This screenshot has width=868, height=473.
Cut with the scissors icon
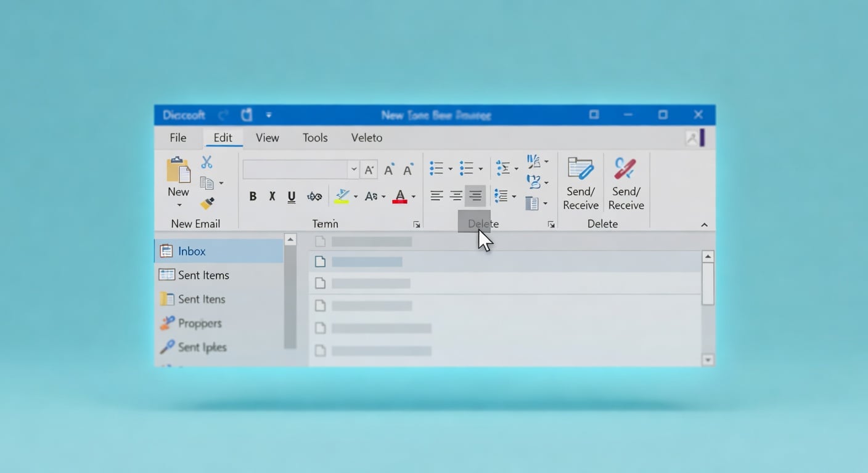pos(207,163)
